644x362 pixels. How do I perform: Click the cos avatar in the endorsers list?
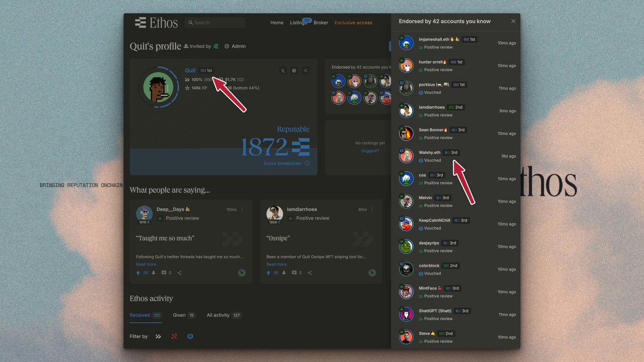[406, 179]
